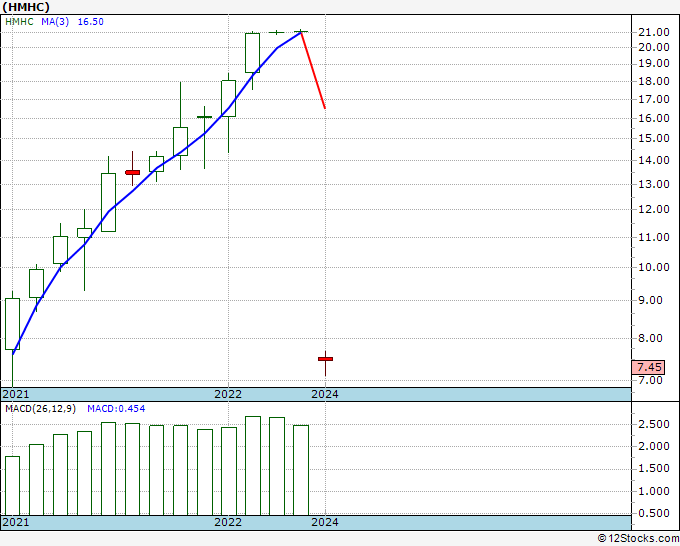Click the 20.00 price axis label

654,47
